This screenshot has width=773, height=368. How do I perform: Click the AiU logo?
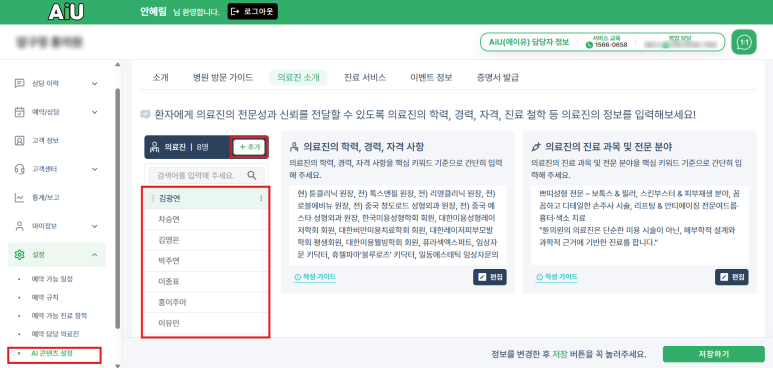point(66,11)
